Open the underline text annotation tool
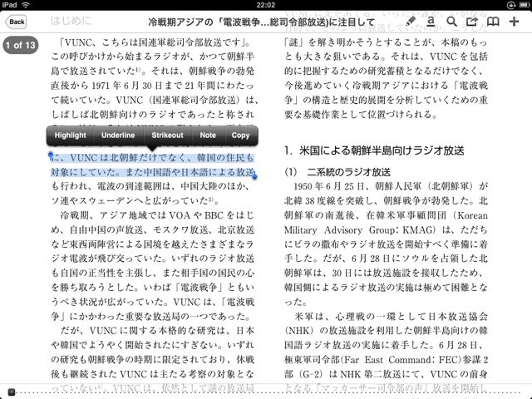 coord(431,22)
